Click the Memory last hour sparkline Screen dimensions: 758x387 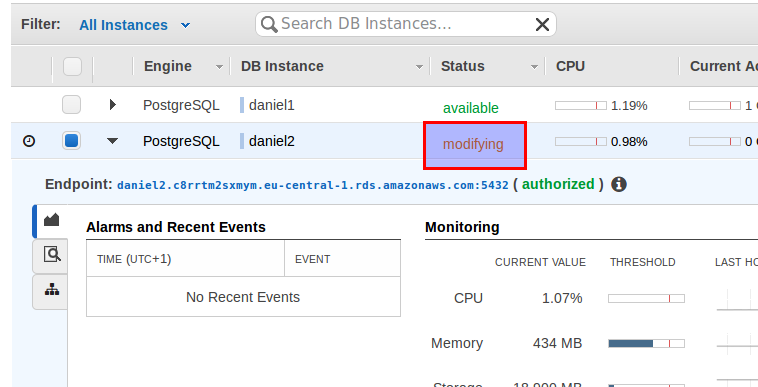point(737,344)
